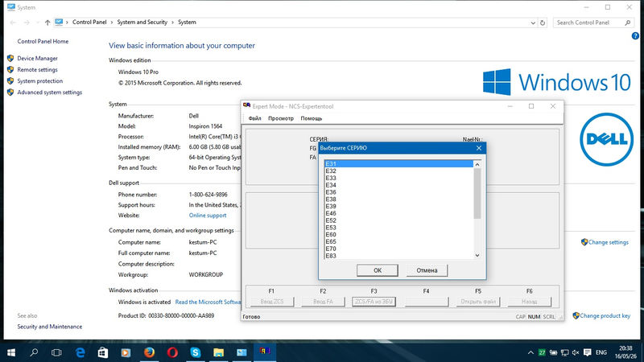Viewport: 644px width, 362px height.
Task: Select E46 in the series list
Action: point(331,213)
